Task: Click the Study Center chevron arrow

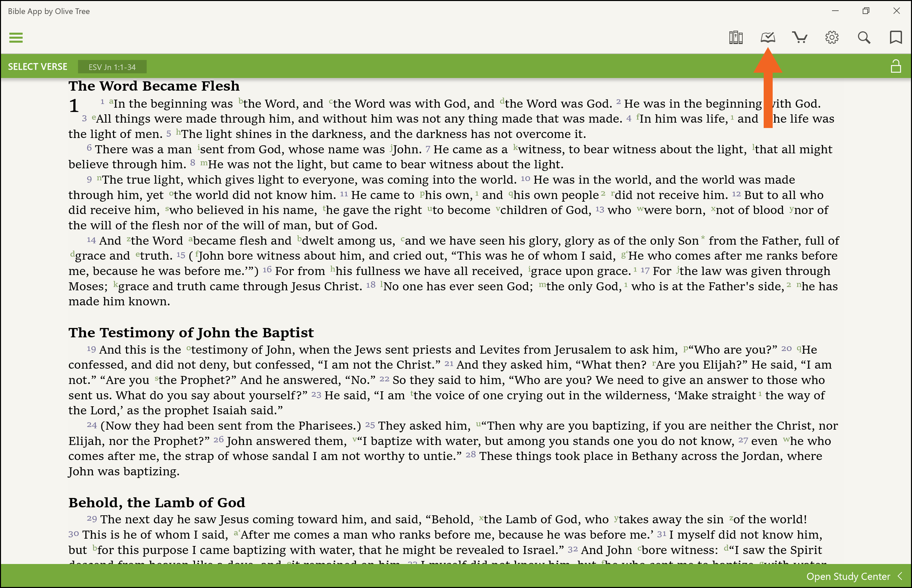Action: pyautogui.click(x=900, y=576)
